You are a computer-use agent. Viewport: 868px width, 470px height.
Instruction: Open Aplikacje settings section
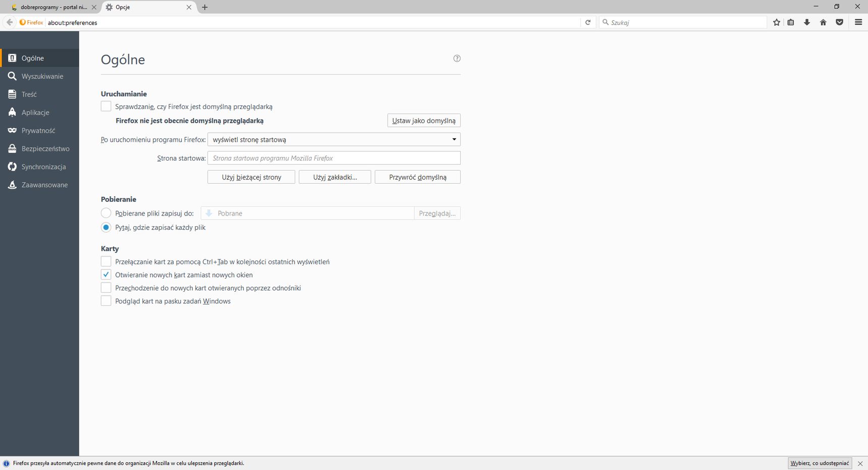39,113
